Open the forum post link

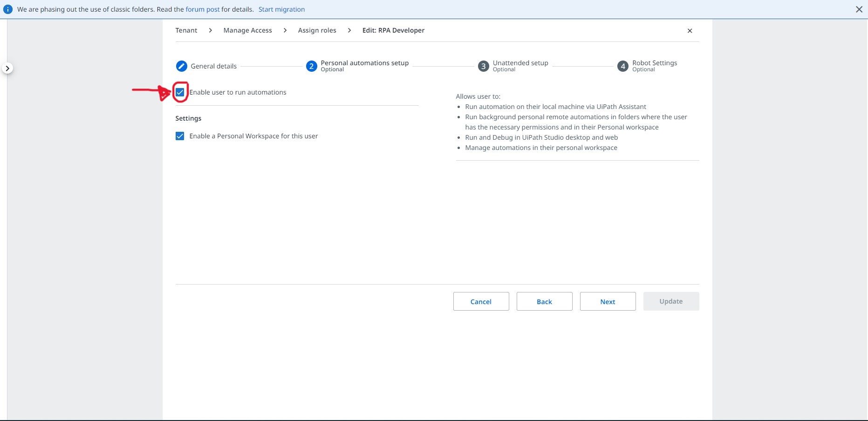(202, 9)
